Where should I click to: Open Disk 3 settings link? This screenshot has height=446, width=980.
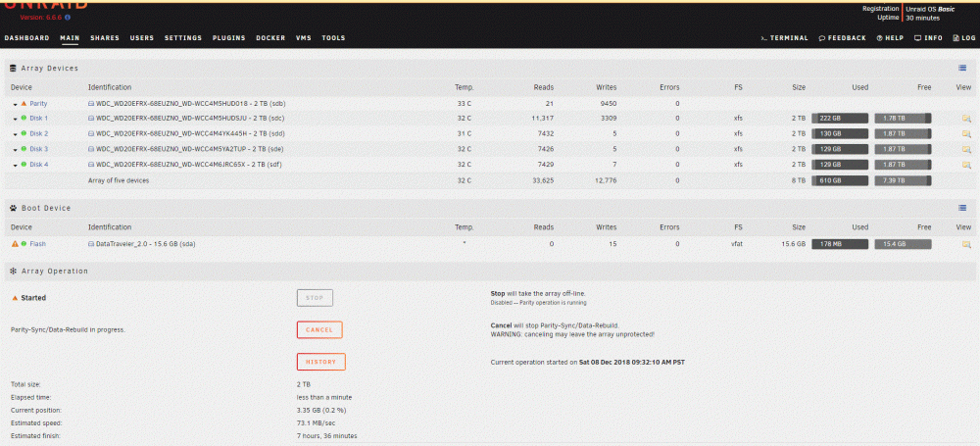coord(39,149)
